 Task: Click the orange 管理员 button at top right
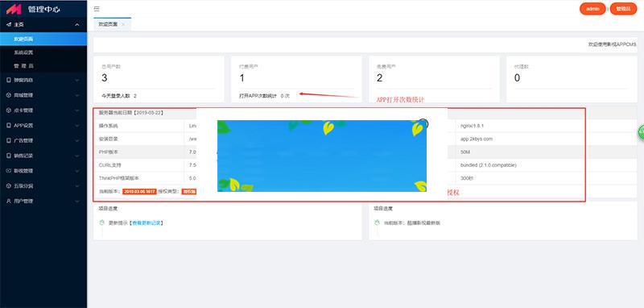[623, 9]
